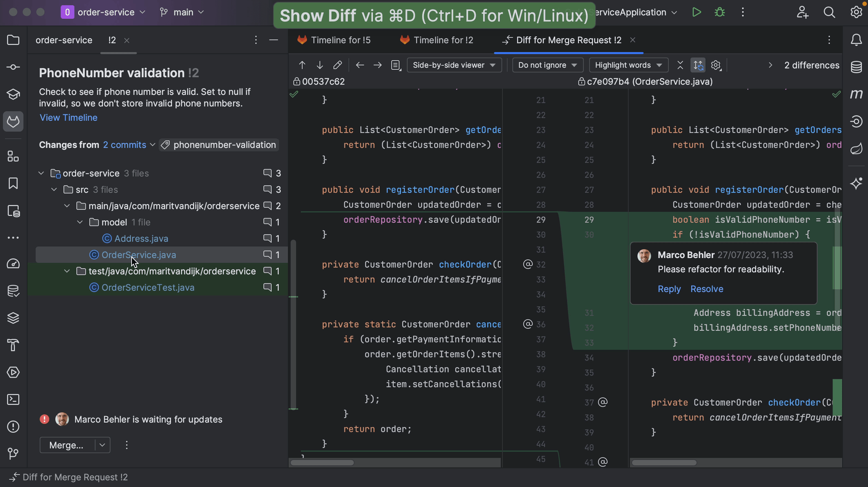Open the Bookmarks tool window icon
Viewport: 868px width, 487px height.
click(13, 184)
